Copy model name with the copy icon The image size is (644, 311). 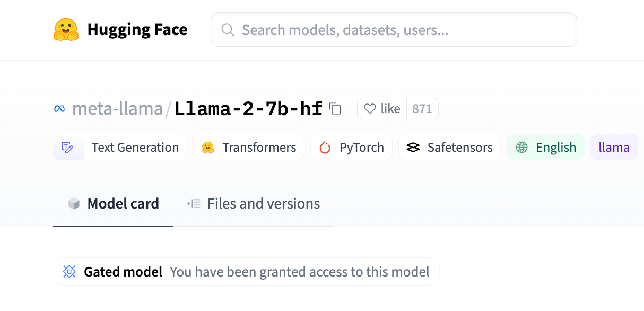coord(335,109)
